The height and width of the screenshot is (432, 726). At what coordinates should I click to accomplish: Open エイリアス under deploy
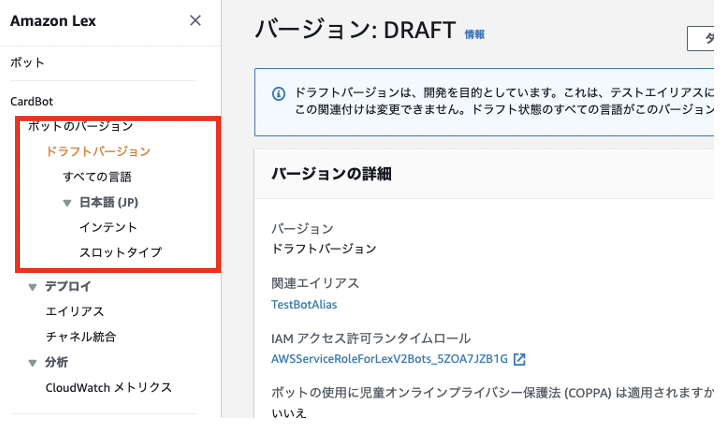(75, 312)
